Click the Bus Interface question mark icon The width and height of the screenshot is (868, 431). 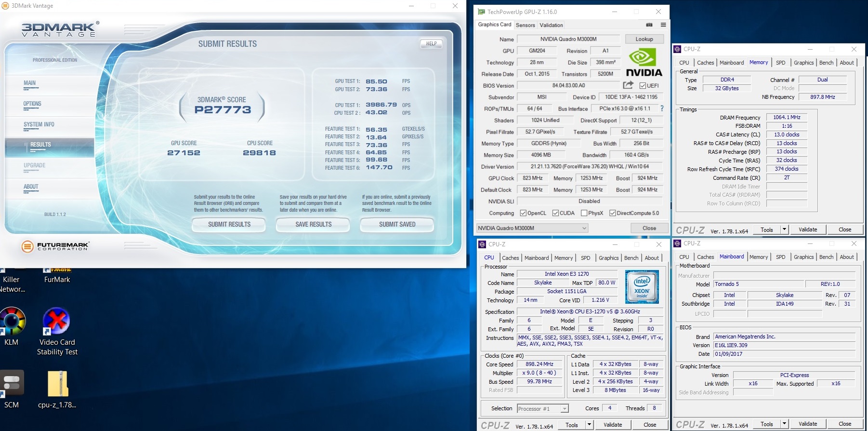(x=662, y=109)
